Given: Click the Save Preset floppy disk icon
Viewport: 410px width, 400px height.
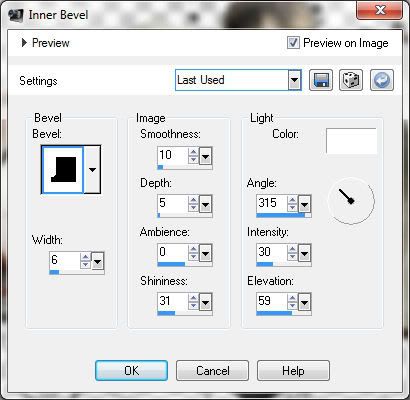Looking at the screenshot, I should click(321, 80).
